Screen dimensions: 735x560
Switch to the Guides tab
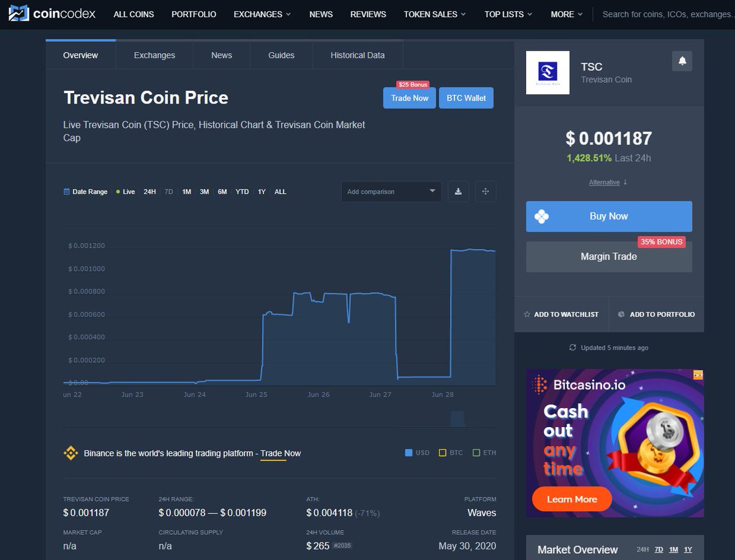[x=281, y=55]
